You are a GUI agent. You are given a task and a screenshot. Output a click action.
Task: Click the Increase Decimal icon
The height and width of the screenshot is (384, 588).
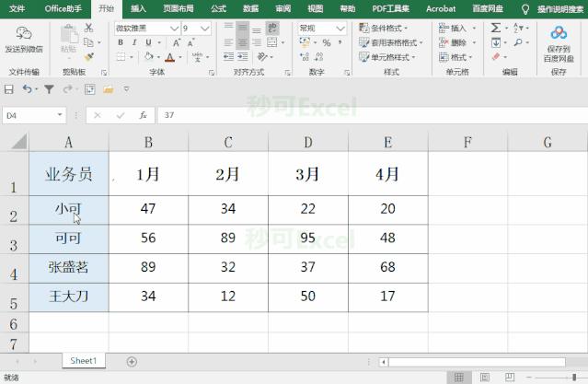(x=305, y=57)
